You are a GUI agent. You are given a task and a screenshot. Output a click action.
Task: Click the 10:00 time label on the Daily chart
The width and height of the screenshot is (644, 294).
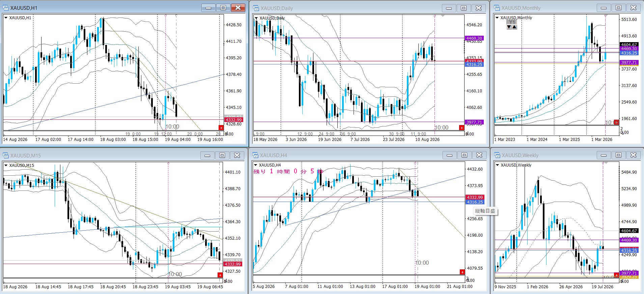(x=442, y=127)
